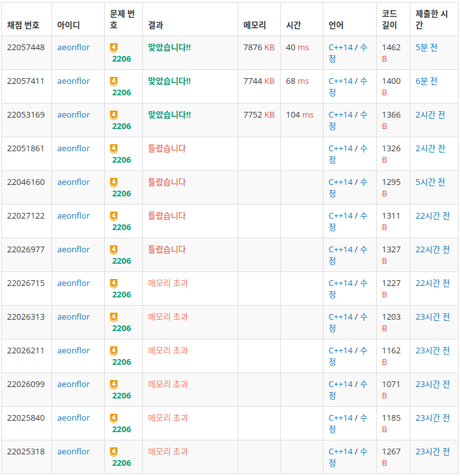Click '틀렸습니다' result in row 22027122

click(x=167, y=216)
